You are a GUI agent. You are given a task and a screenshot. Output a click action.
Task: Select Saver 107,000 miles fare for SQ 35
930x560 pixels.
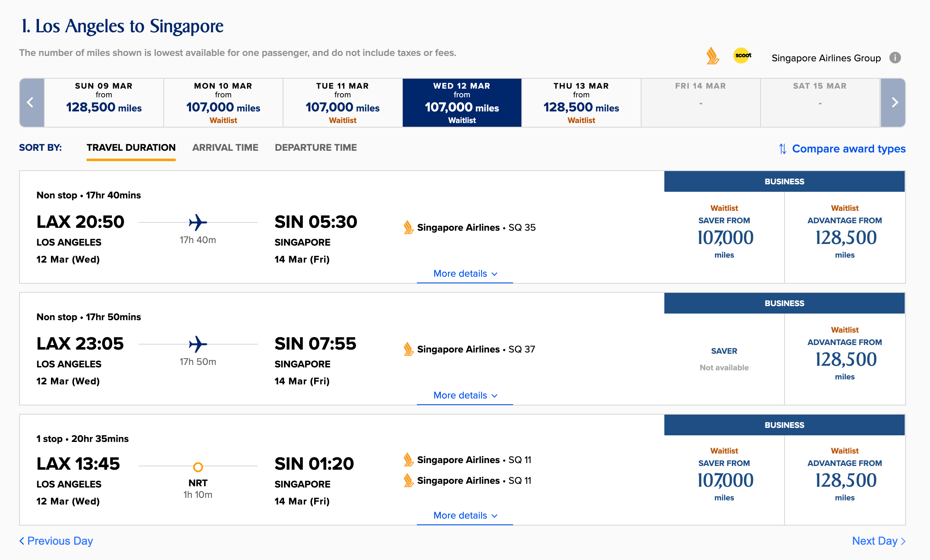(x=724, y=237)
